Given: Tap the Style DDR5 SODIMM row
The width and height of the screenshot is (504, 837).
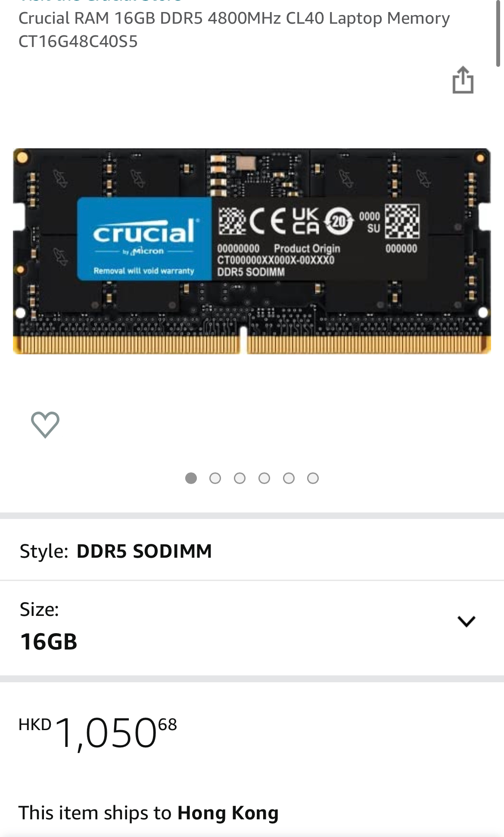Looking at the screenshot, I should click(252, 551).
